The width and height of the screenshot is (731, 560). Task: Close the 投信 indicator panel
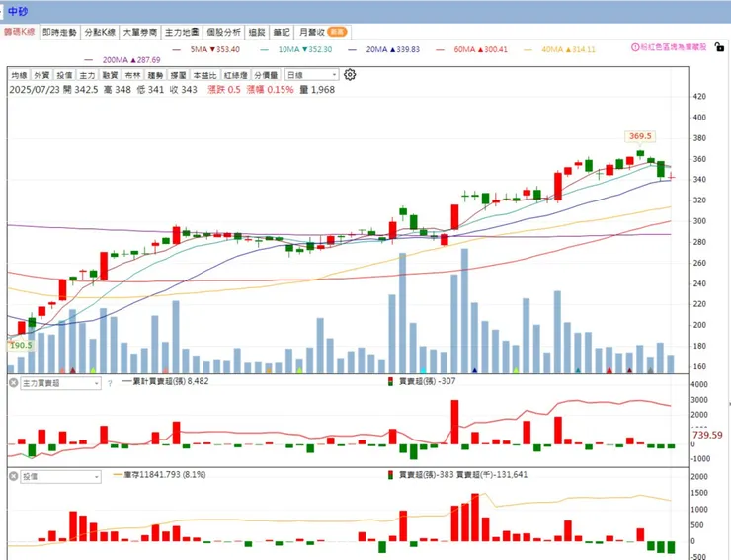tap(14, 476)
